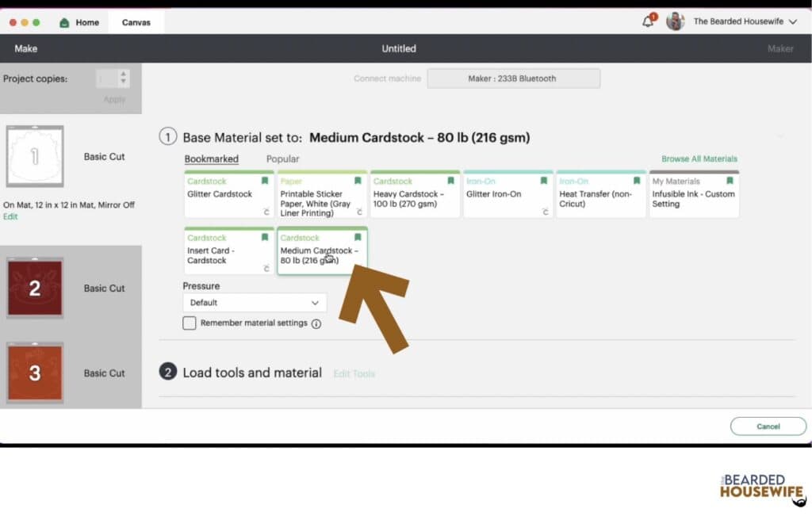This screenshot has width=812, height=516.
Task: Click bookmark icon on Glitter Cardstock card
Action: (265, 182)
